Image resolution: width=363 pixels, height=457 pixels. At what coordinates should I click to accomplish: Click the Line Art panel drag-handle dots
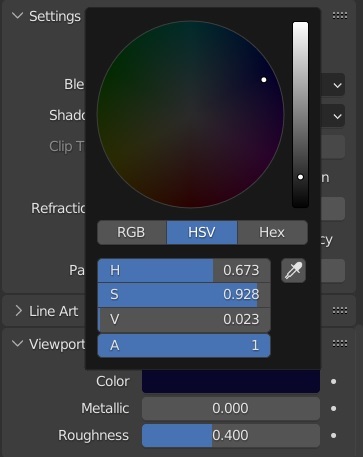point(340,311)
